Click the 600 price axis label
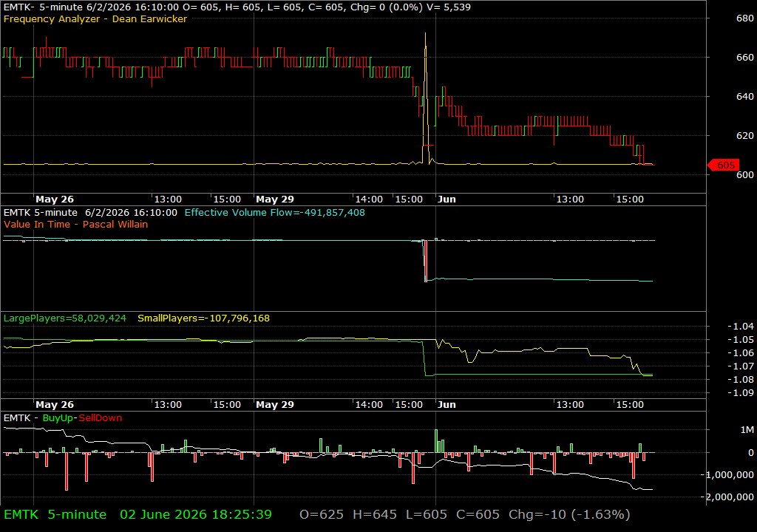Image resolution: width=757 pixels, height=532 pixels. [x=745, y=175]
